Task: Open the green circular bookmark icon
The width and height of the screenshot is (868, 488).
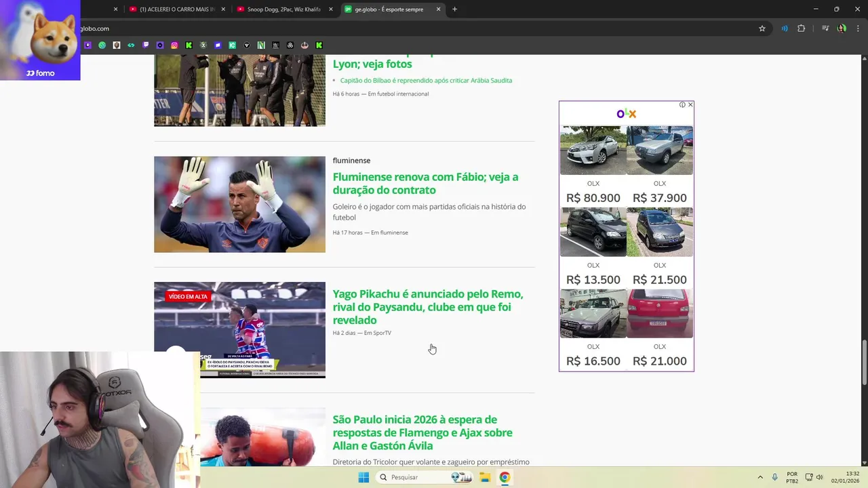Action: 102,45
